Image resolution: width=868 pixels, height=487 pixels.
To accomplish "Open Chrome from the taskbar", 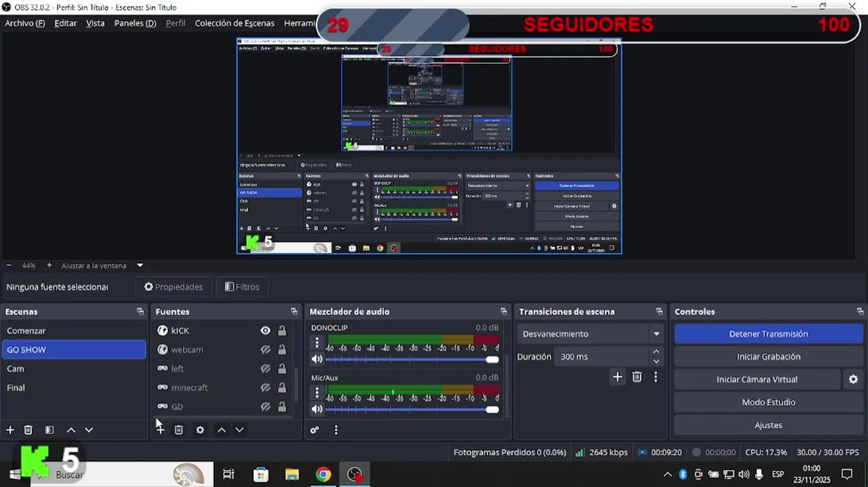I will pyautogui.click(x=323, y=475).
